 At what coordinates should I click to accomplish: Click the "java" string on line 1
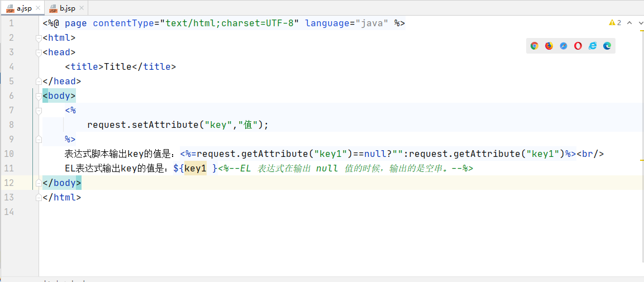pyautogui.click(x=371, y=23)
